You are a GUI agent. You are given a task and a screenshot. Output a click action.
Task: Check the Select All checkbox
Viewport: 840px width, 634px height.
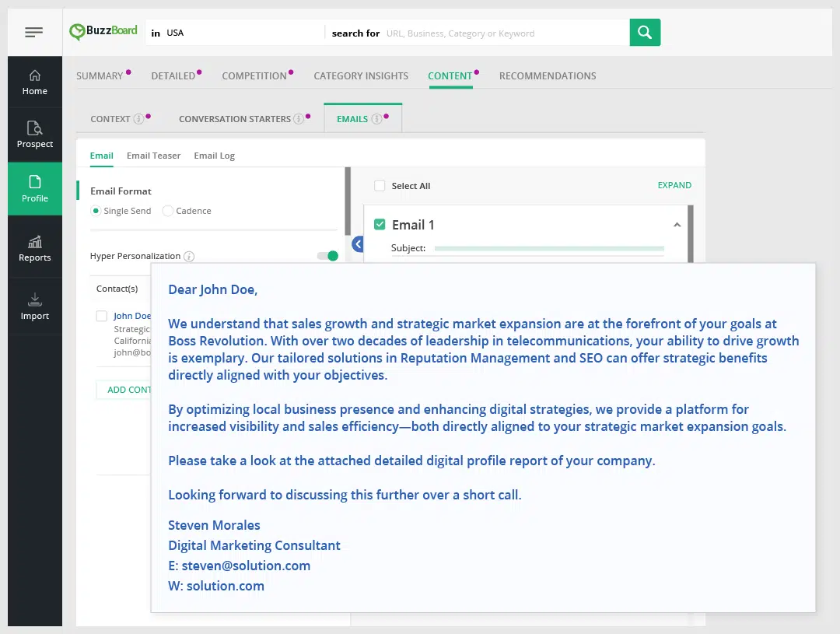(380, 186)
